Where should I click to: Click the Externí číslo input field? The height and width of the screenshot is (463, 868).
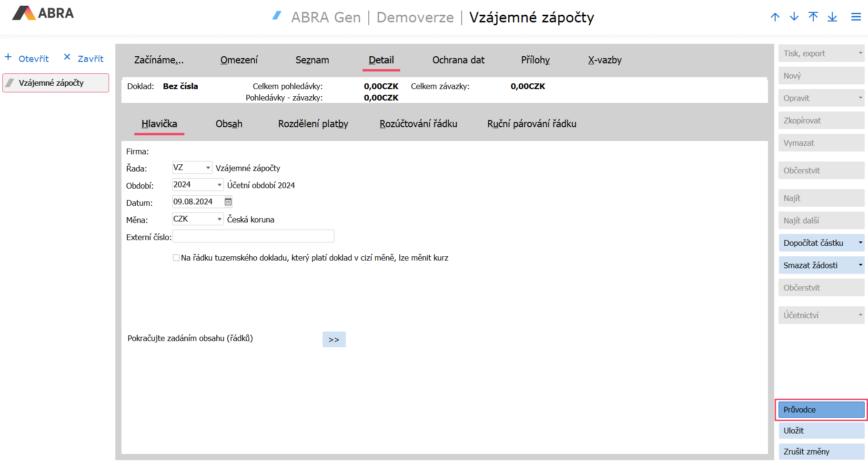(x=253, y=236)
